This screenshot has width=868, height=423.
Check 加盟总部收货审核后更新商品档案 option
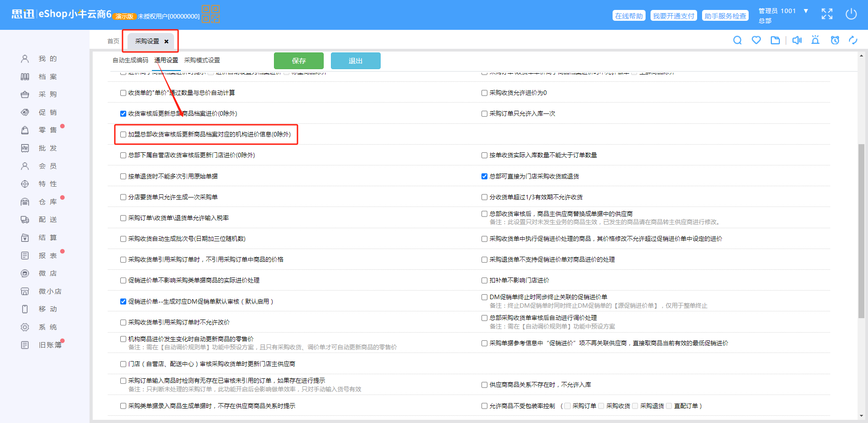[x=123, y=135]
